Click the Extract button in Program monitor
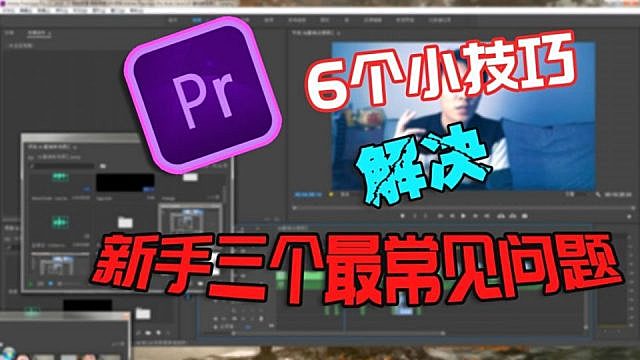This screenshot has height=360, width=640. pos(513,216)
